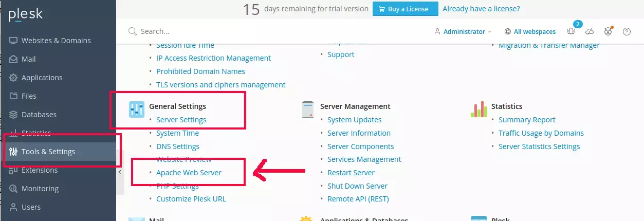Open Customize Plesk URL link
The width and height of the screenshot is (644, 221).
click(191, 199)
